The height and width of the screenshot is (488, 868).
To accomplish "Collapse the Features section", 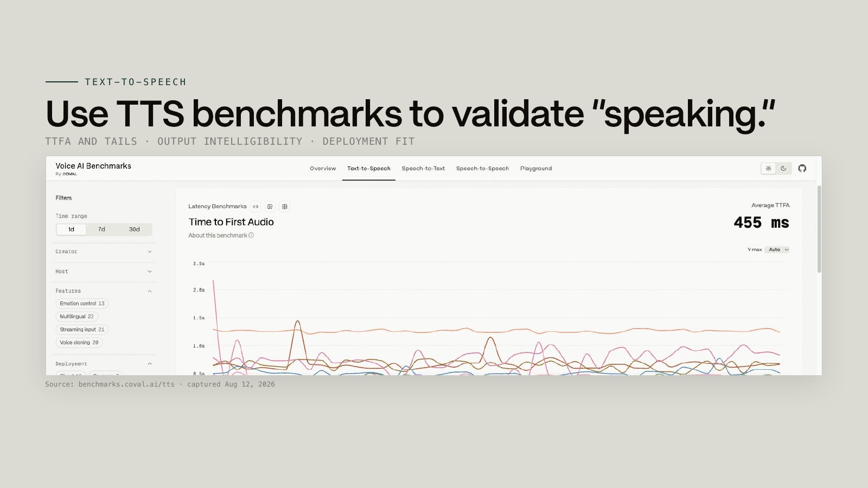I will pyautogui.click(x=150, y=291).
